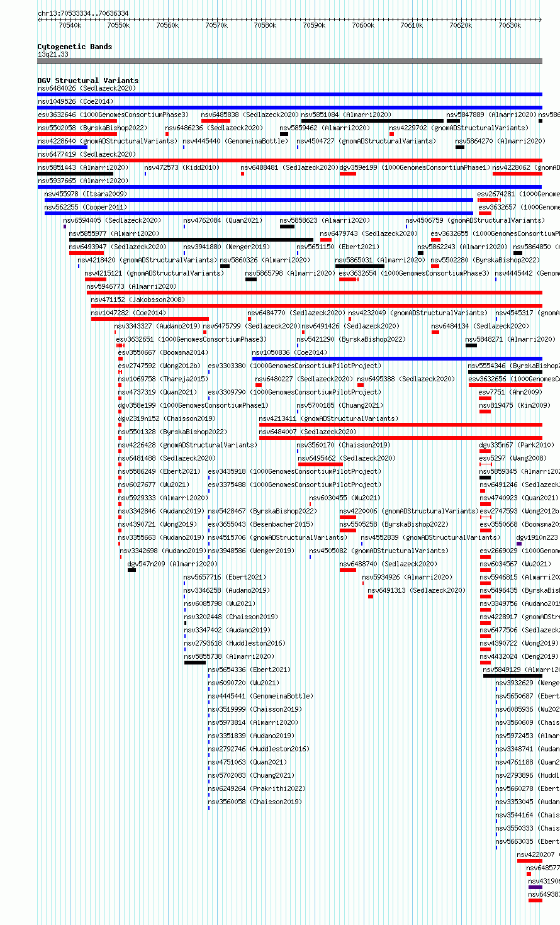Screen dimensions: 560x925
Task: Select nsv4213411 (gnomADStructuralVariants) label
Action: (x=328, y=418)
